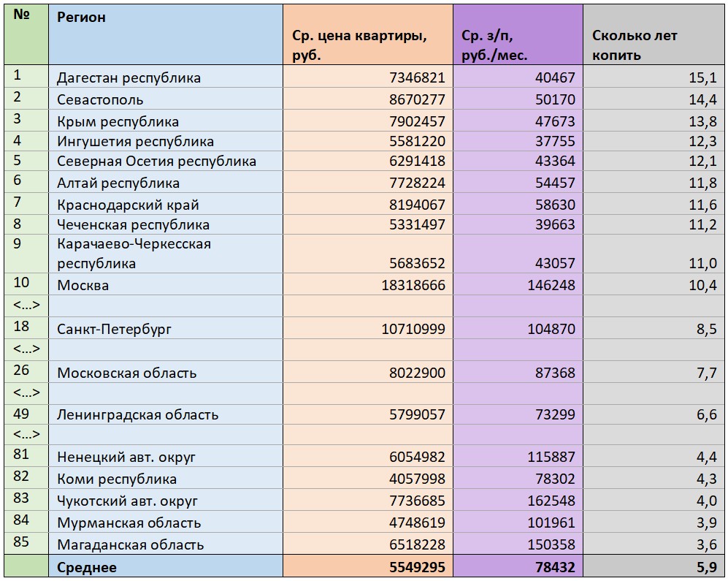Select Moscow's apartment price 18318666
The height and width of the screenshot is (581, 728).
(413, 285)
